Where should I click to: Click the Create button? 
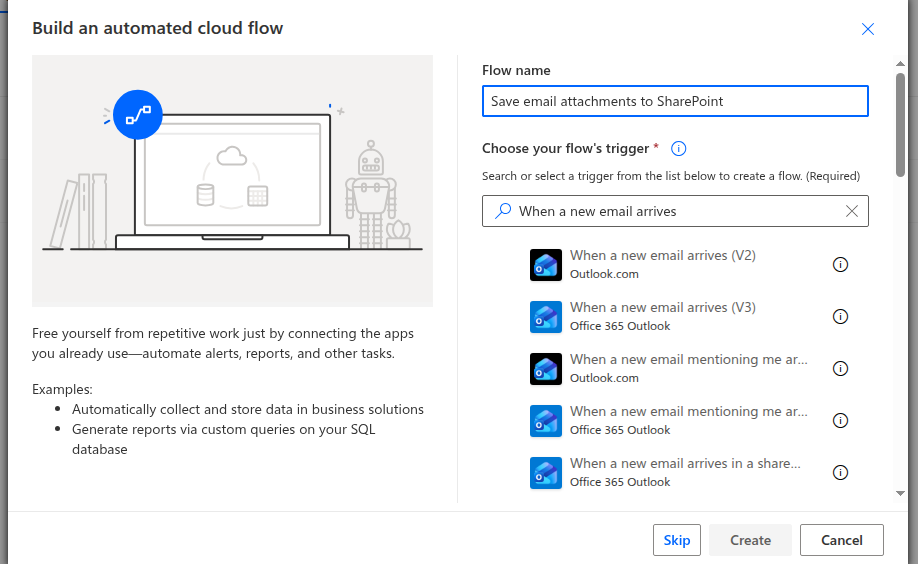tap(750, 540)
